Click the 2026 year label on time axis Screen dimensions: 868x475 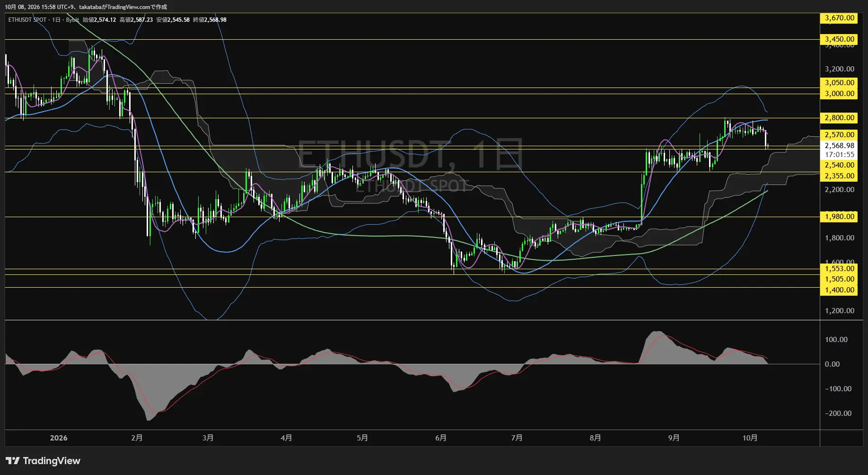pos(59,438)
